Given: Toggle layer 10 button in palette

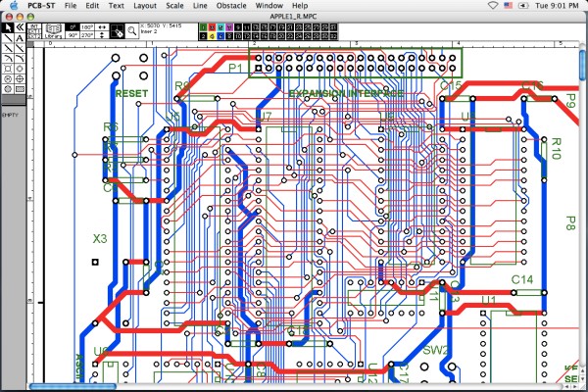Looking at the screenshot, I should 238,36.
